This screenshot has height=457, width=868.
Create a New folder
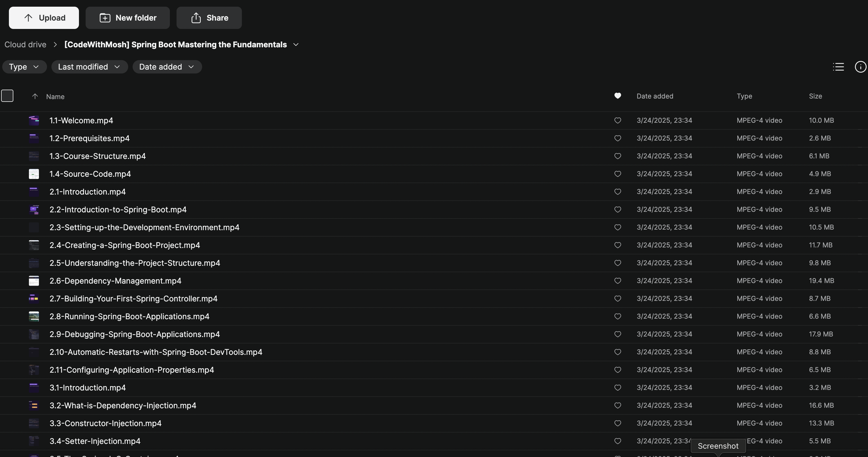pos(127,18)
